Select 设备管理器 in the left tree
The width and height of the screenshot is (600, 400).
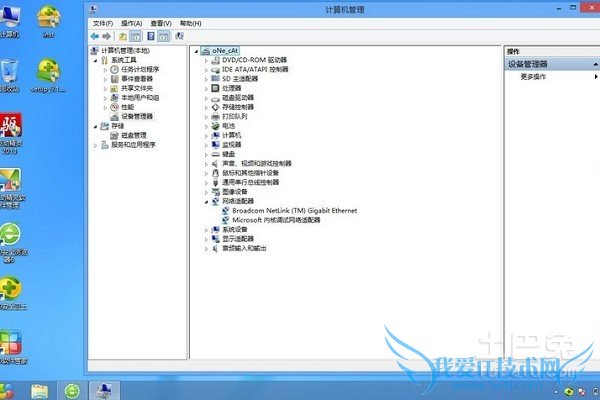click(x=137, y=116)
